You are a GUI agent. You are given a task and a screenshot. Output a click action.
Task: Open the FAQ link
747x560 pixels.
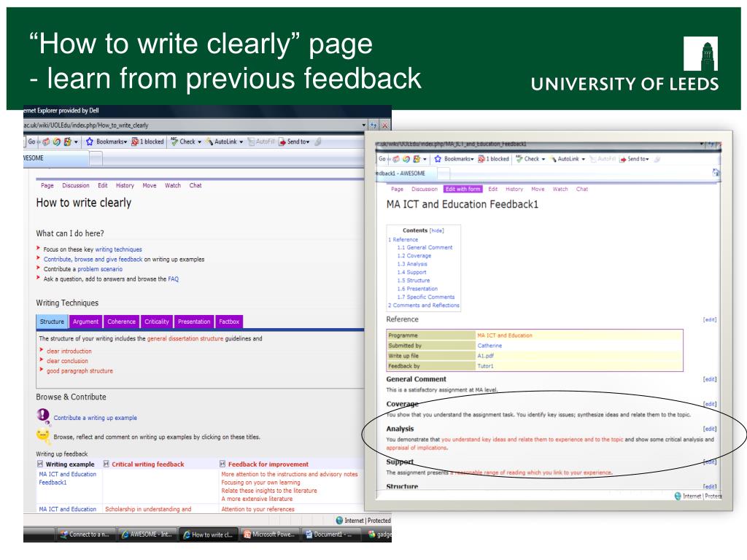click(x=174, y=279)
